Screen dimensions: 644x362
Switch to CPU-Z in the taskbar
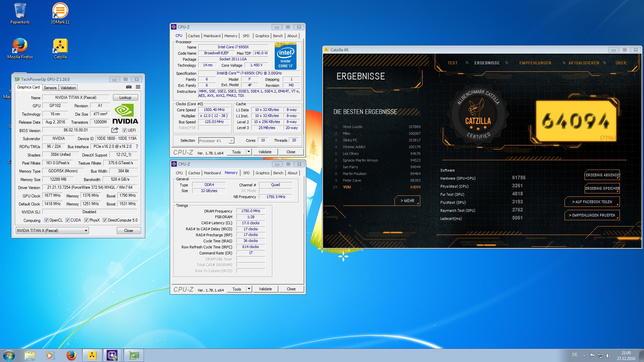(112, 355)
